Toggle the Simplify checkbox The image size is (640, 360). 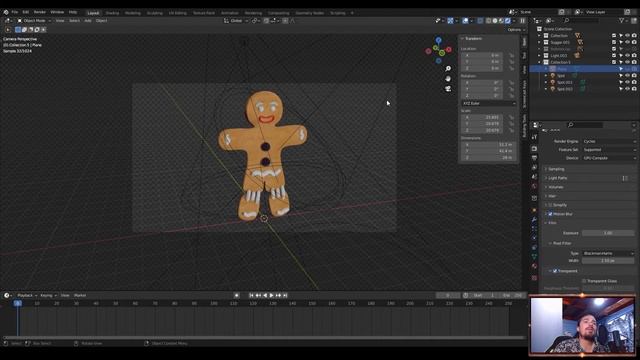coord(550,205)
